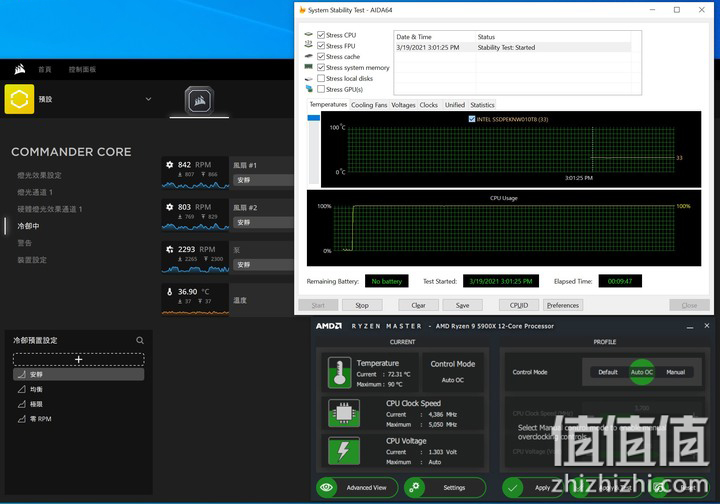Viewport: 720px width, 504px height.
Task: Switch to the Cooling Fans tab
Action: pyautogui.click(x=369, y=105)
